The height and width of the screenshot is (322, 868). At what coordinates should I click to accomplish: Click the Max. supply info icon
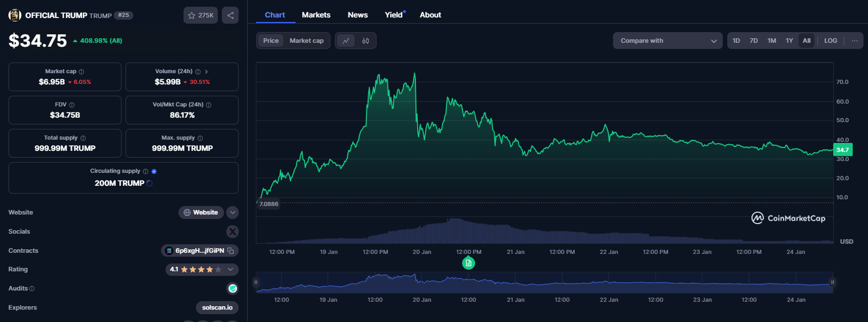pyautogui.click(x=200, y=138)
